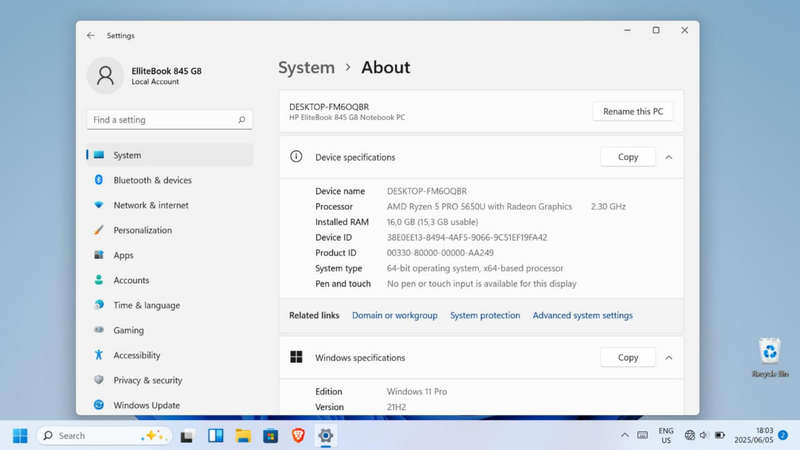Open Apps settings
This screenshot has height=450, width=800.
pos(169,255)
